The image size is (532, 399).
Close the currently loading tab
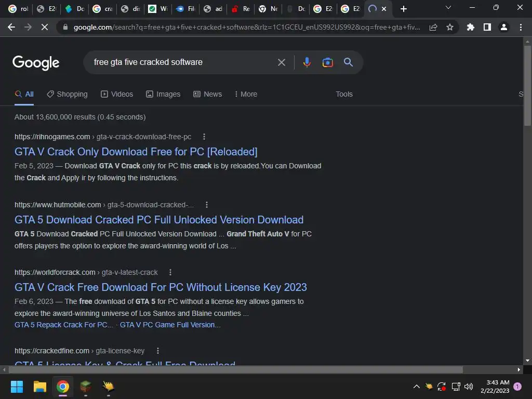384,9
